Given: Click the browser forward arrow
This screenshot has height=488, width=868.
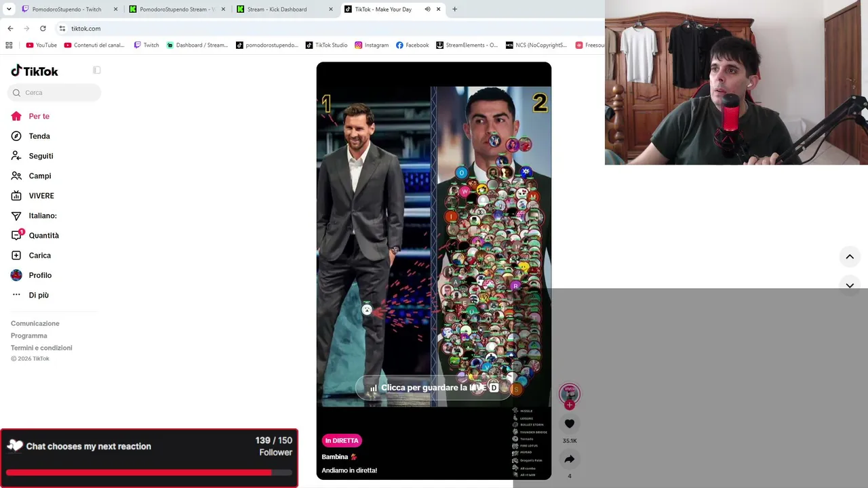Looking at the screenshot, I should click(26, 28).
